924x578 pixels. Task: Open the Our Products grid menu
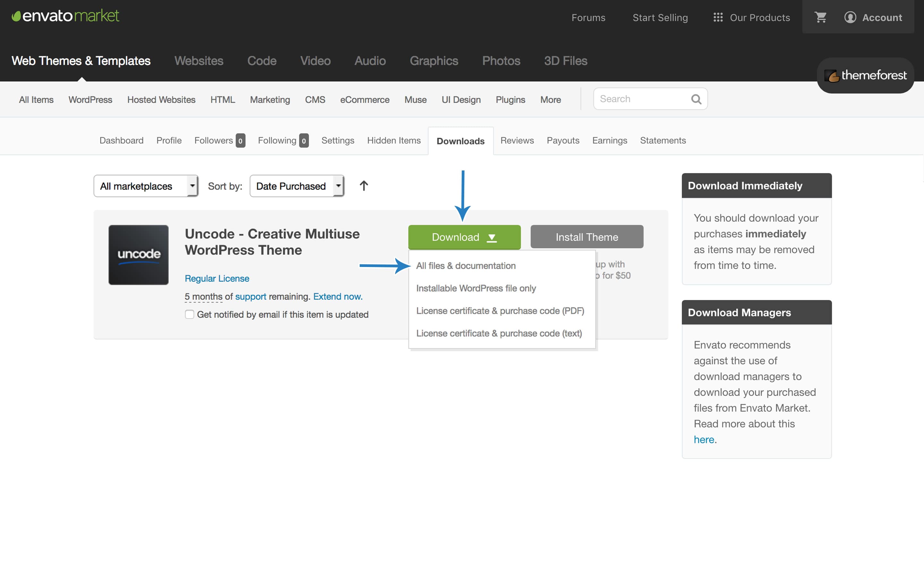[751, 17]
